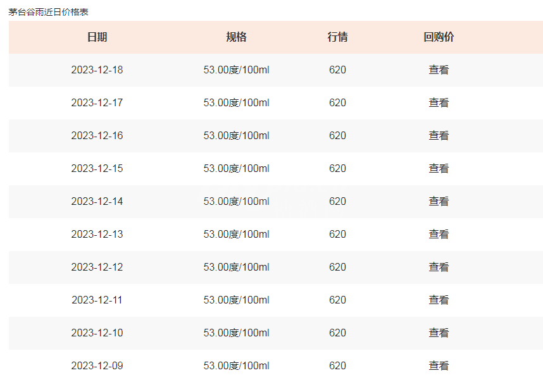Click the 回购价 column header
The width and height of the screenshot is (543, 392).
click(439, 37)
